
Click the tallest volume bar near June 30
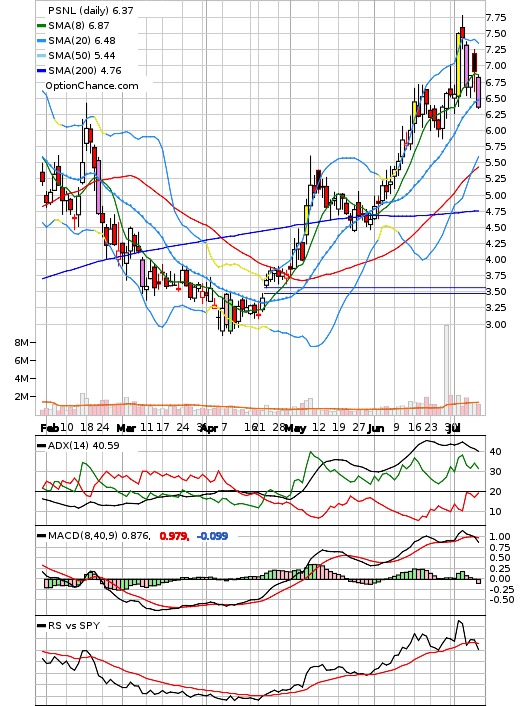446,370
